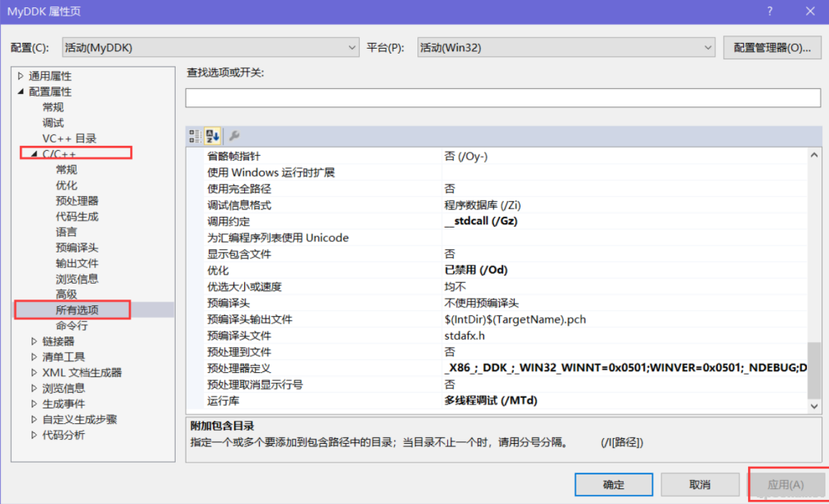Screen dimensions: 829x504
Task: Click the property pages wrench icon
Action: tap(234, 136)
